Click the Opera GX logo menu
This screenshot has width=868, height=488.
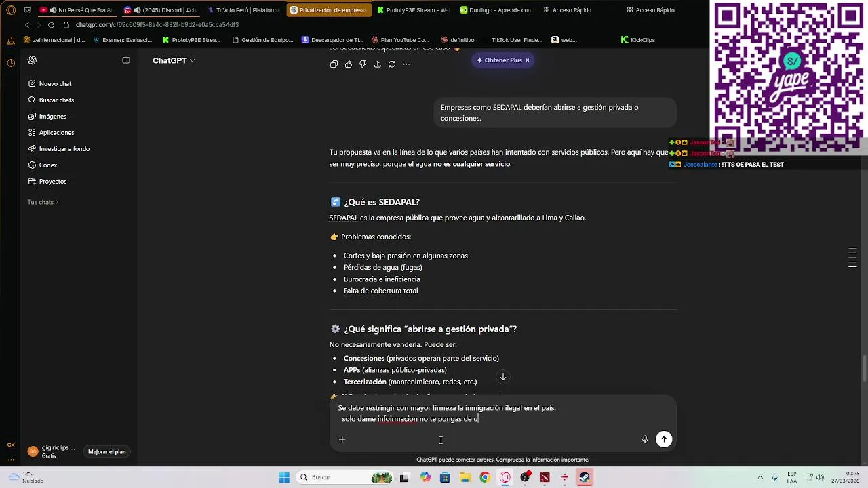coord(11,10)
